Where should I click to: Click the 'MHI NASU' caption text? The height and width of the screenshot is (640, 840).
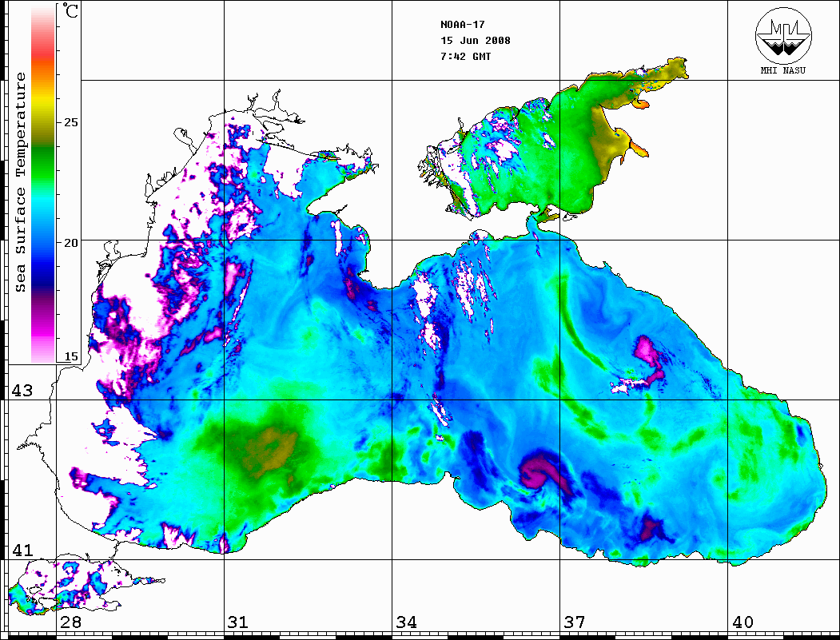783,70
